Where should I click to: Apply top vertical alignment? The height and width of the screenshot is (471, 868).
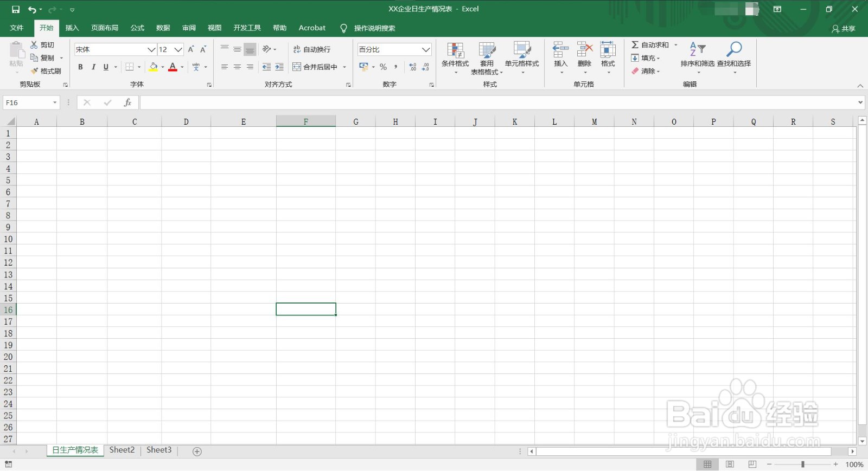click(x=225, y=49)
